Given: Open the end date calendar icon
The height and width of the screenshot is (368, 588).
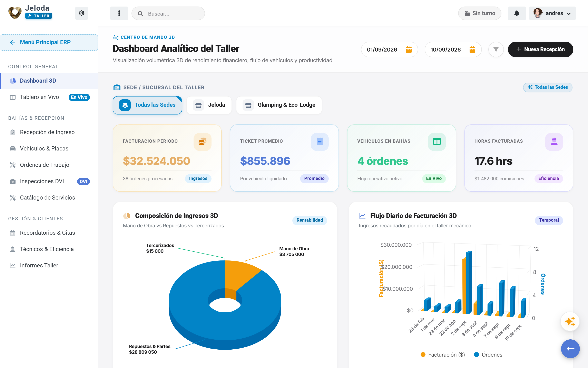Looking at the screenshot, I should coord(472,49).
